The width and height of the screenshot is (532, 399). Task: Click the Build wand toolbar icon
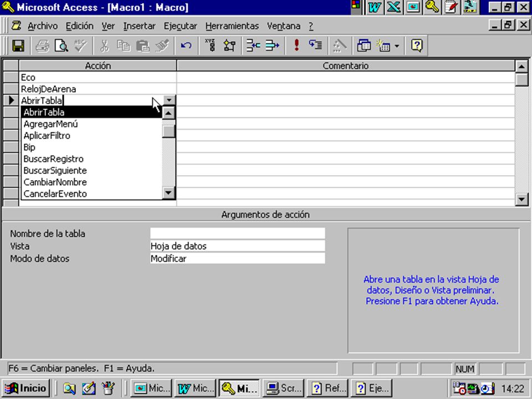click(340, 45)
